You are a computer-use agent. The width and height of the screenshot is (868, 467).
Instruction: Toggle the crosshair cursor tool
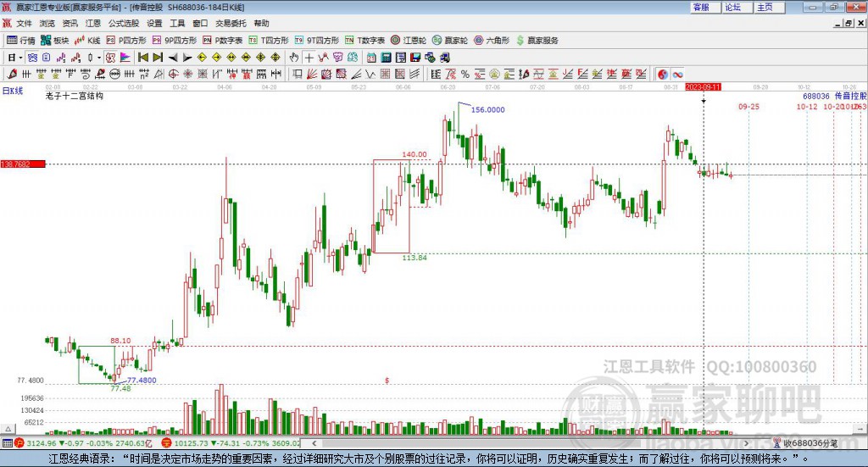[309, 58]
